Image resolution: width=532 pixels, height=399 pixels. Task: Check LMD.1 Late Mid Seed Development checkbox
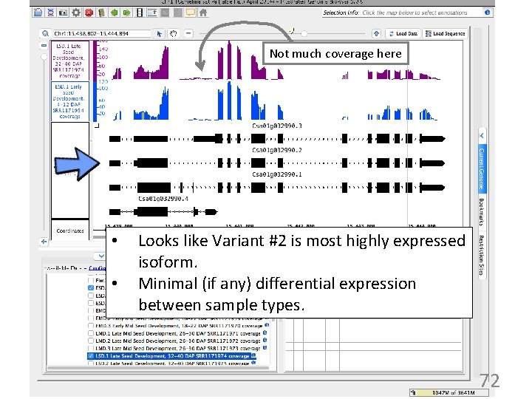click(91, 333)
